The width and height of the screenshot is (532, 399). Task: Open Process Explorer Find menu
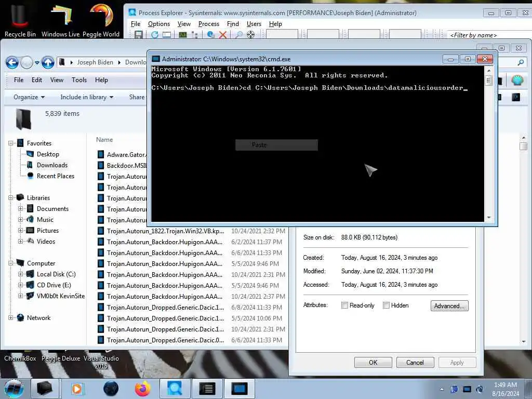233,24
